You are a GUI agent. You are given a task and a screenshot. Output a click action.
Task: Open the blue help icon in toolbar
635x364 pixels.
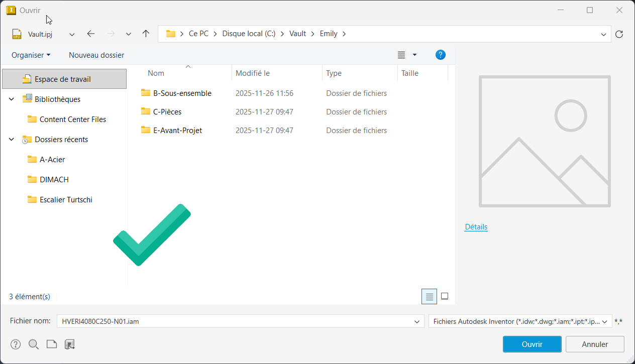[x=441, y=55]
